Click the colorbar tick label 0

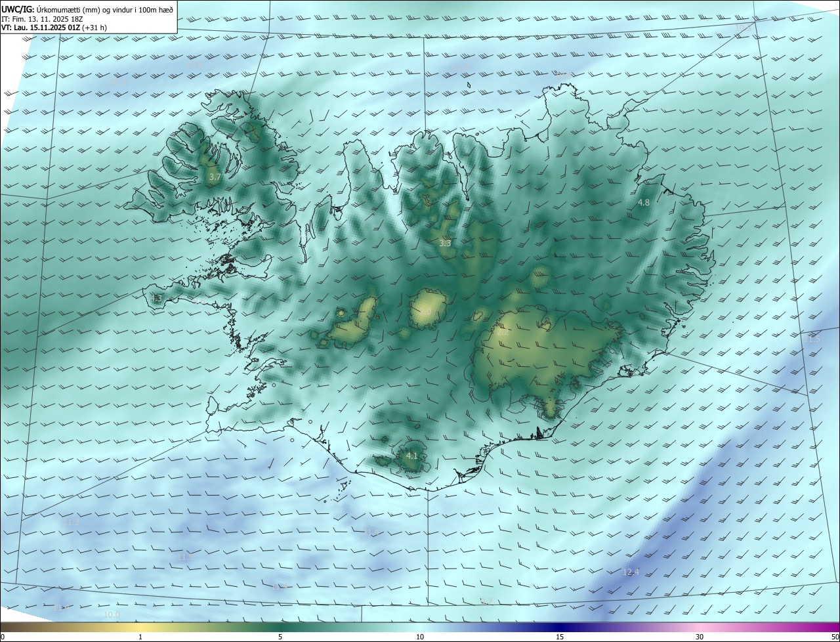tap(3, 637)
